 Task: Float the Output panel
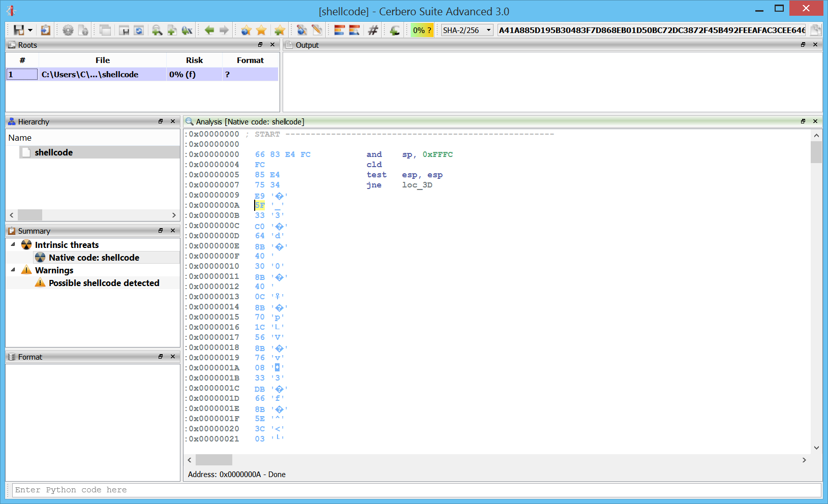click(x=803, y=45)
